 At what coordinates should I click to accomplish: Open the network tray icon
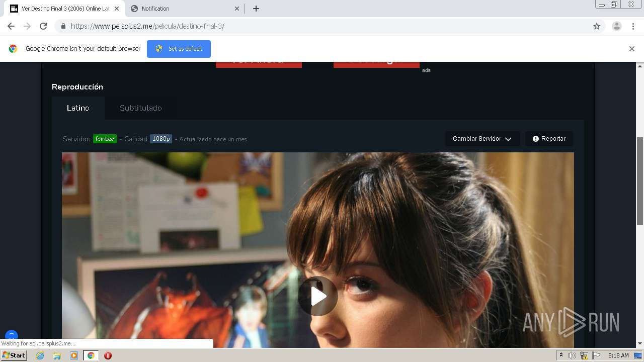(584, 355)
